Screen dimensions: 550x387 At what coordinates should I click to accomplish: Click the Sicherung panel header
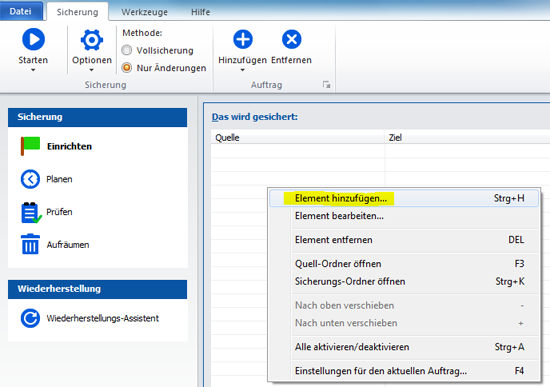pos(98,117)
